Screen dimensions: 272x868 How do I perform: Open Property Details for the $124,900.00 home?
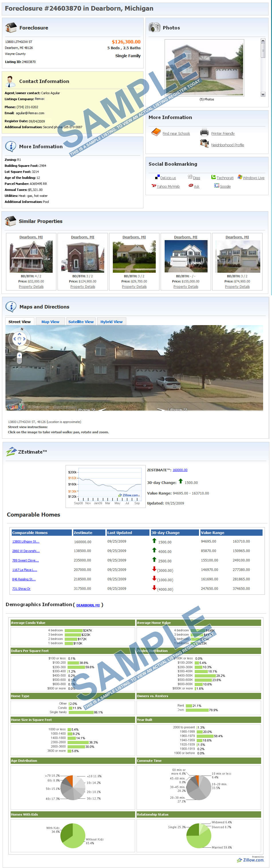coord(82,287)
